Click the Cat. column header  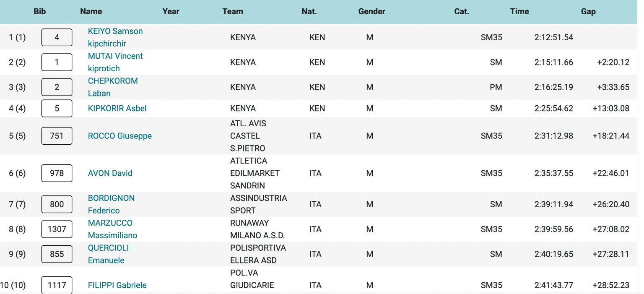click(x=462, y=12)
